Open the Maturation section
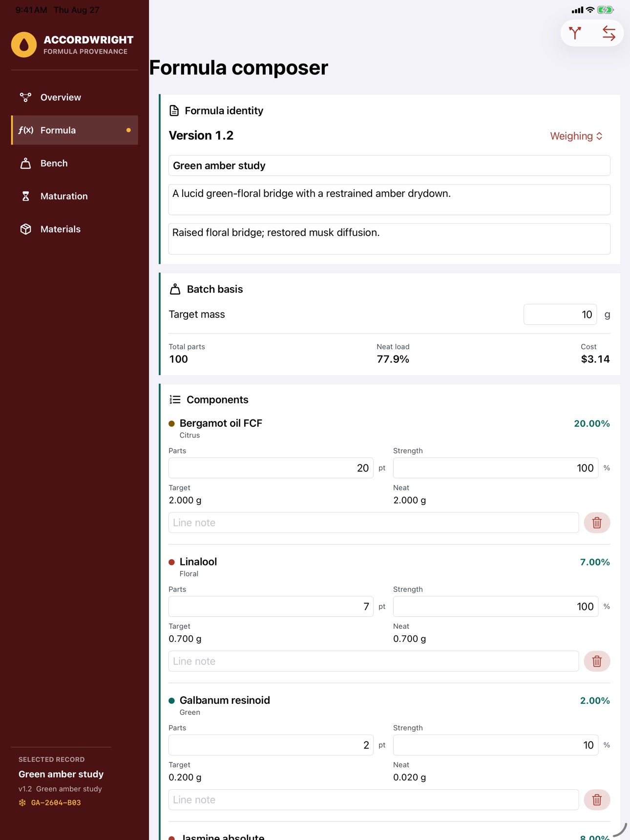 75,196
